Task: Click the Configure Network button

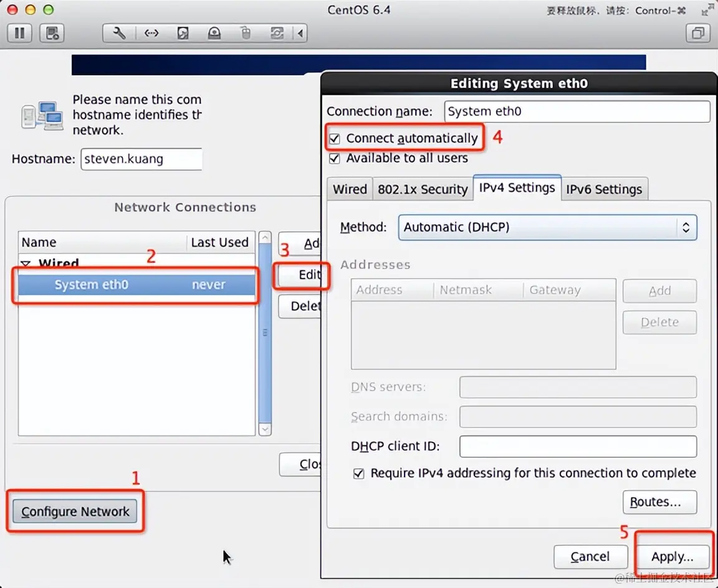Action: 75,511
